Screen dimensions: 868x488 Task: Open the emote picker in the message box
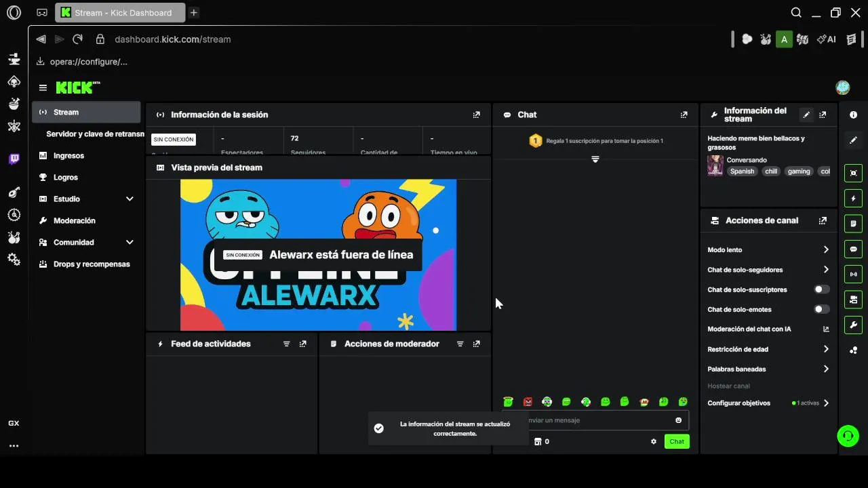click(x=678, y=420)
